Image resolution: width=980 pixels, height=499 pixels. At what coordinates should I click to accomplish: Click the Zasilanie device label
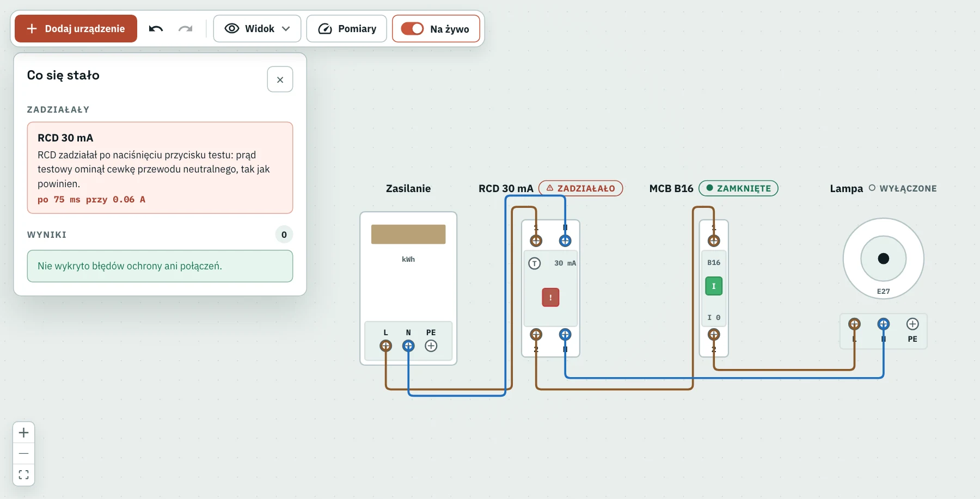click(x=408, y=188)
